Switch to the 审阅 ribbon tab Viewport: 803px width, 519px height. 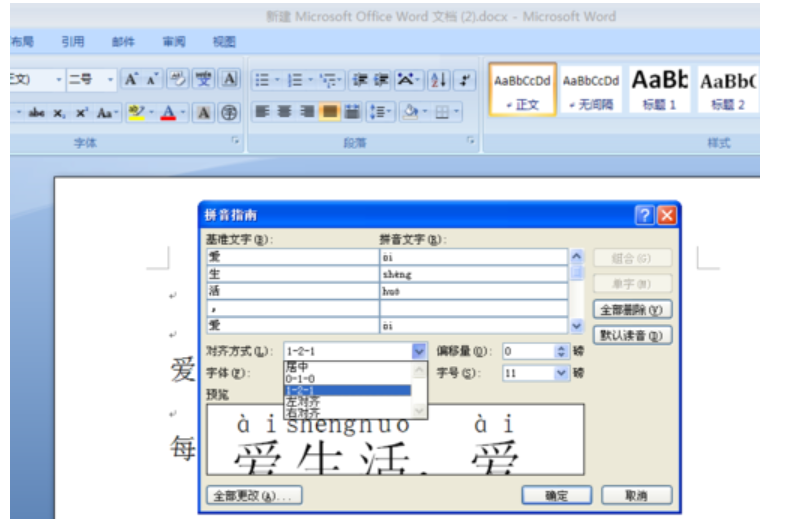pos(174,42)
